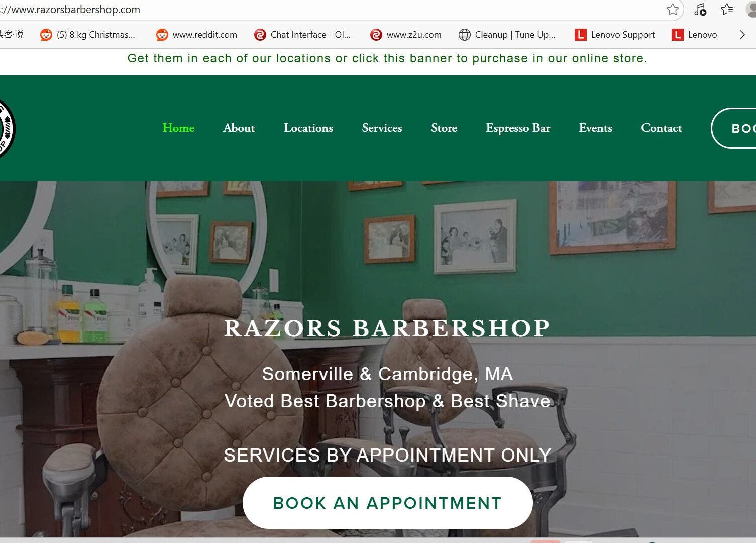Open the www.reddit.com bookmark
756x543 pixels.
point(197,35)
